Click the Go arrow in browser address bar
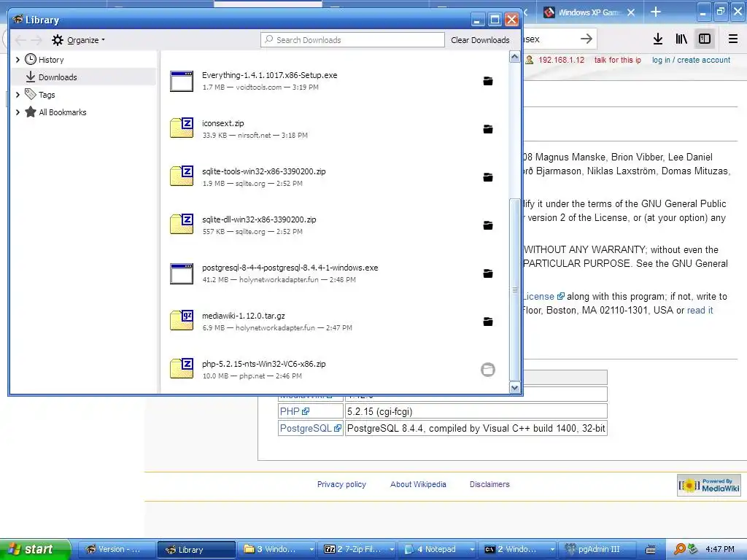This screenshot has height=560, width=747. 587,39
